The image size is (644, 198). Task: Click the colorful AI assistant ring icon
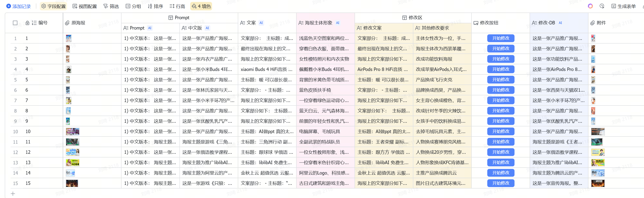pos(590,6)
